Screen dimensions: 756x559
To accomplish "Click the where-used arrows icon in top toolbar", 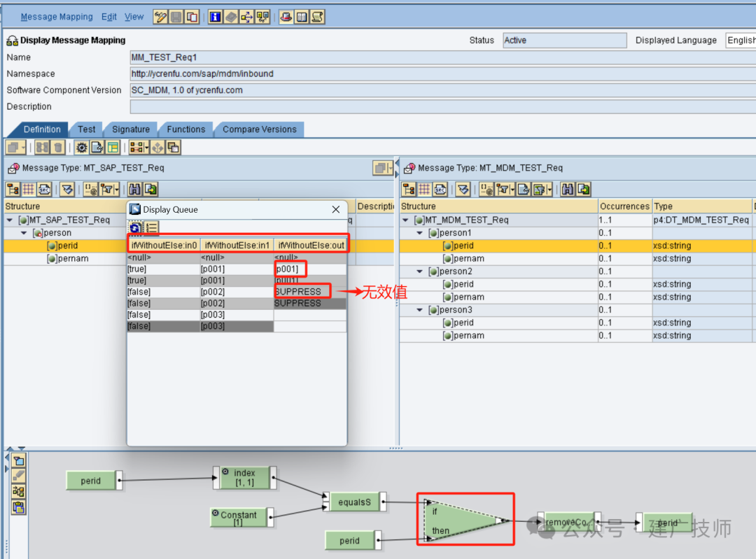I will tap(246, 17).
